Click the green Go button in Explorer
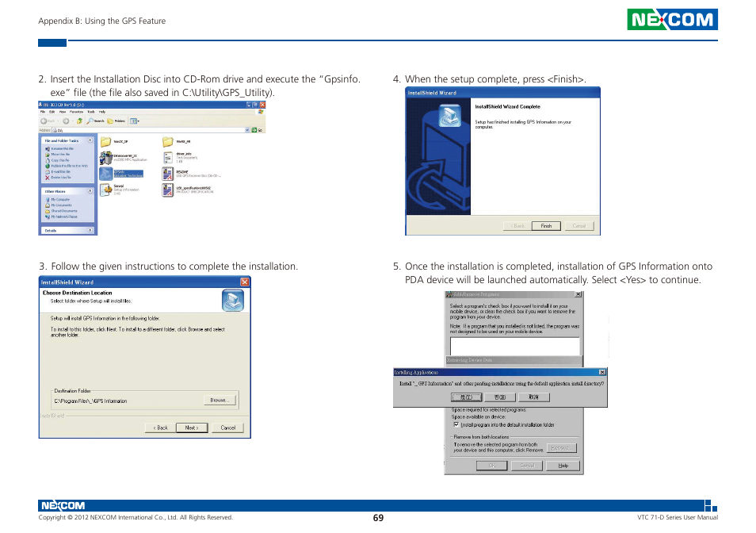The height and width of the screenshot is (533, 756). tap(257, 130)
